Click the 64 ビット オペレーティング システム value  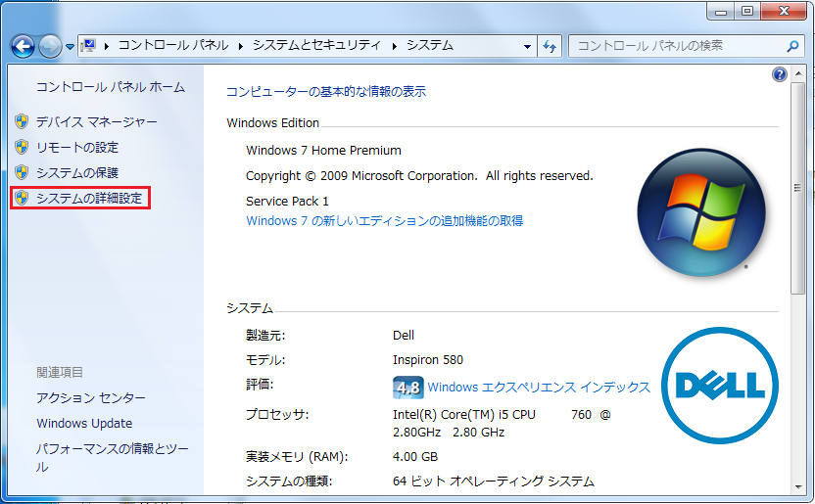click(494, 481)
